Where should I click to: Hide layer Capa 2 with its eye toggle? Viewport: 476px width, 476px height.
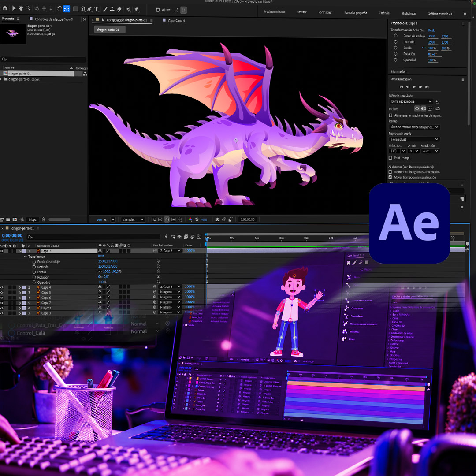click(2, 251)
